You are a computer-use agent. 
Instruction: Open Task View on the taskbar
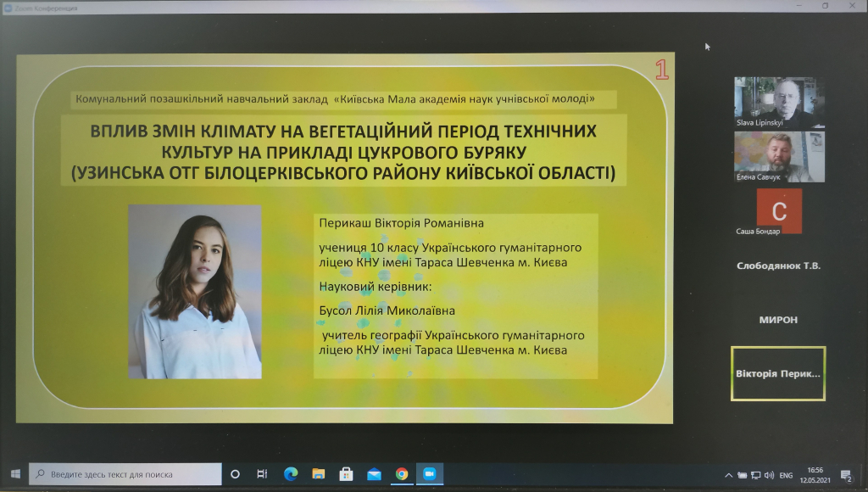click(x=263, y=474)
